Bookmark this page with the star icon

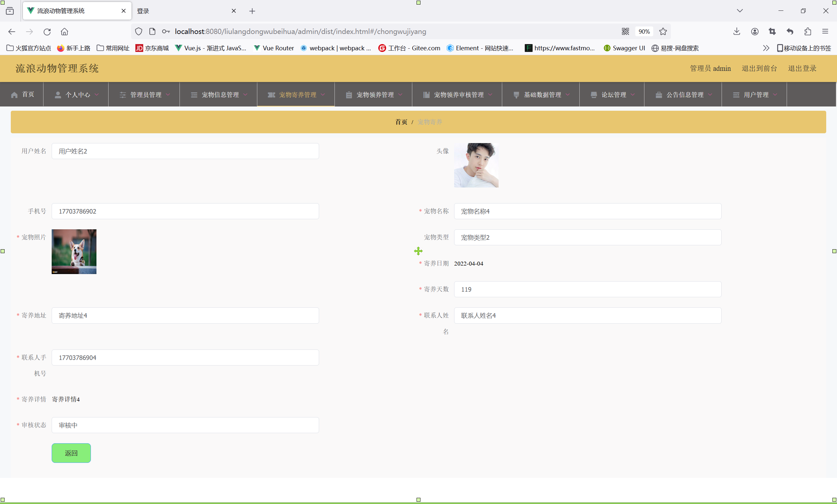(x=663, y=32)
